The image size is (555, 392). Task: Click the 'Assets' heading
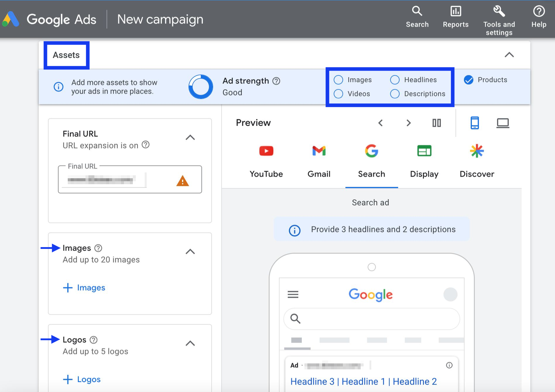[x=66, y=55]
